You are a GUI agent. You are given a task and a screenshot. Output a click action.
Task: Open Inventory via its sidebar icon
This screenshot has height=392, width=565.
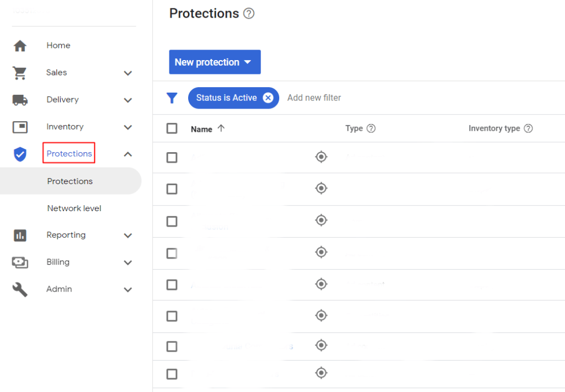[20, 126]
